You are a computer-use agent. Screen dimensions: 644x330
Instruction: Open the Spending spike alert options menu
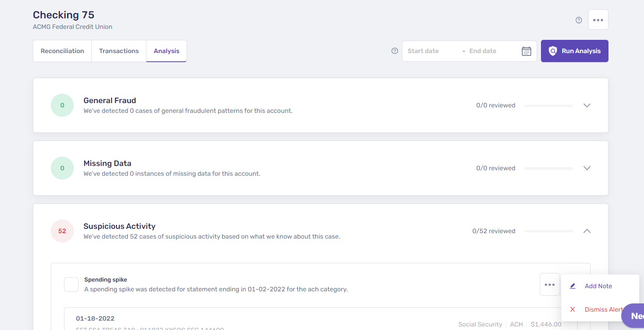tap(550, 285)
